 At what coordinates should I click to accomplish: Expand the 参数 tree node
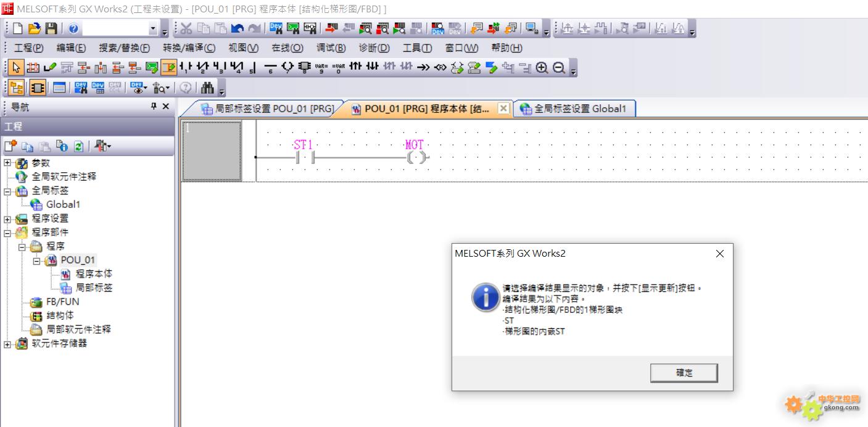(7, 163)
